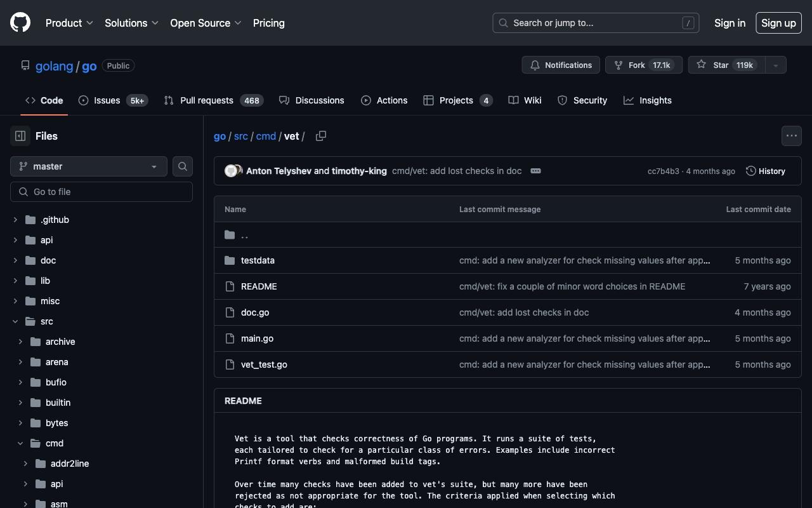Image resolution: width=812 pixels, height=508 pixels.
Task: Click the bytes folder icon in tree
Action: pos(36,423)
